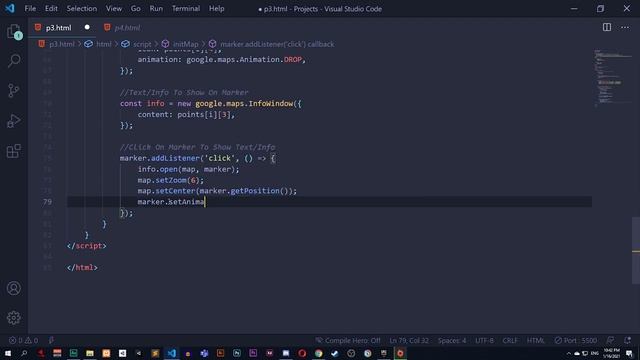Click the notifications bell in status bar
The width and height of the screenshot is (640, 360).
[627, 340]
